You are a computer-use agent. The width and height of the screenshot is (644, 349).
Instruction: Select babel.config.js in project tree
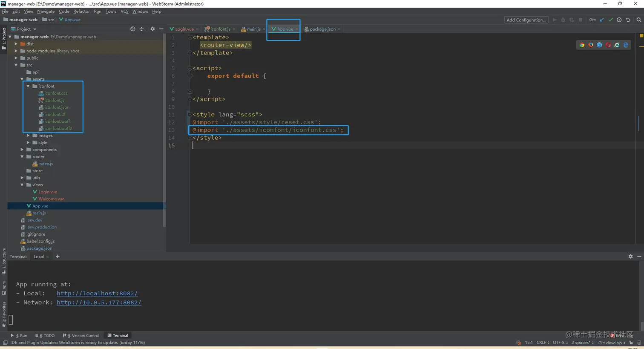(x=40, y=241)
